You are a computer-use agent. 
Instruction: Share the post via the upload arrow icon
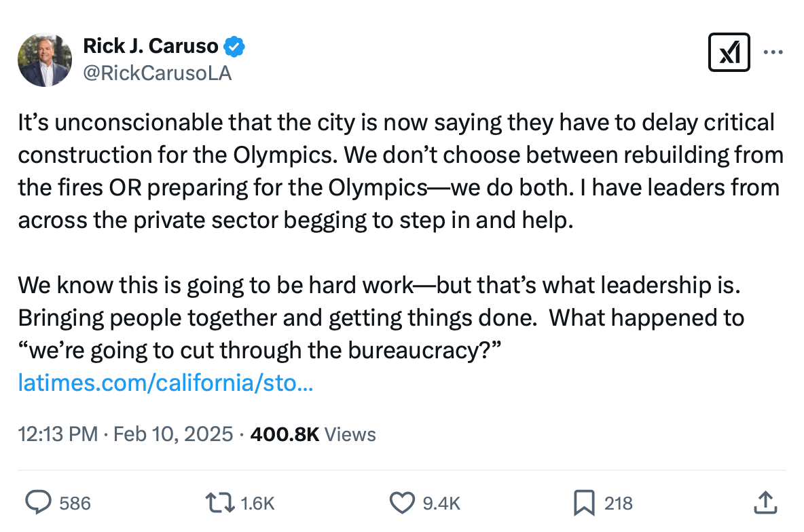764,503
